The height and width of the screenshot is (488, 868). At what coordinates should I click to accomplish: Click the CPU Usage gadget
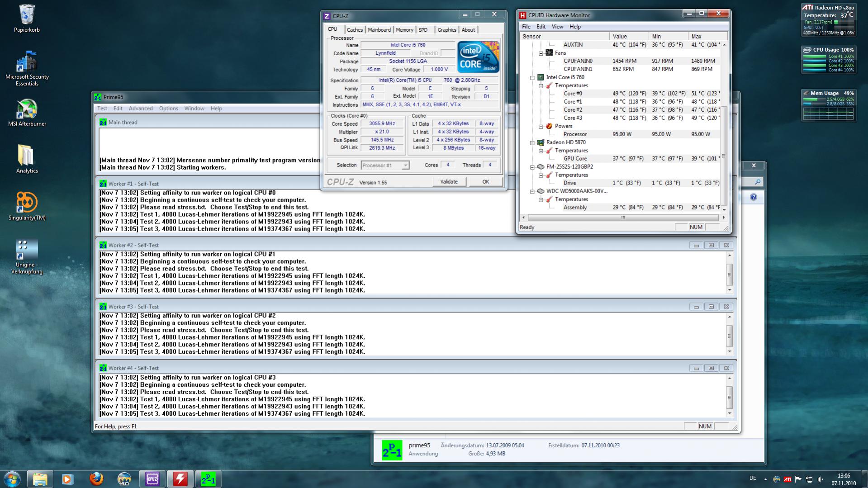pos(829,59)
